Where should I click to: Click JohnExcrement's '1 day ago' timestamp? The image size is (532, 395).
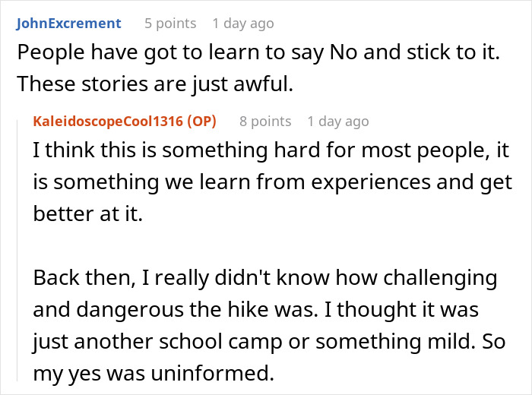(243, 24)
